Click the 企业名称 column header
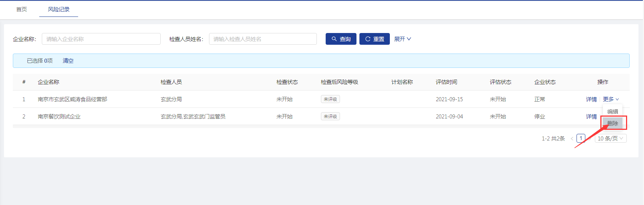 (48, 82)
